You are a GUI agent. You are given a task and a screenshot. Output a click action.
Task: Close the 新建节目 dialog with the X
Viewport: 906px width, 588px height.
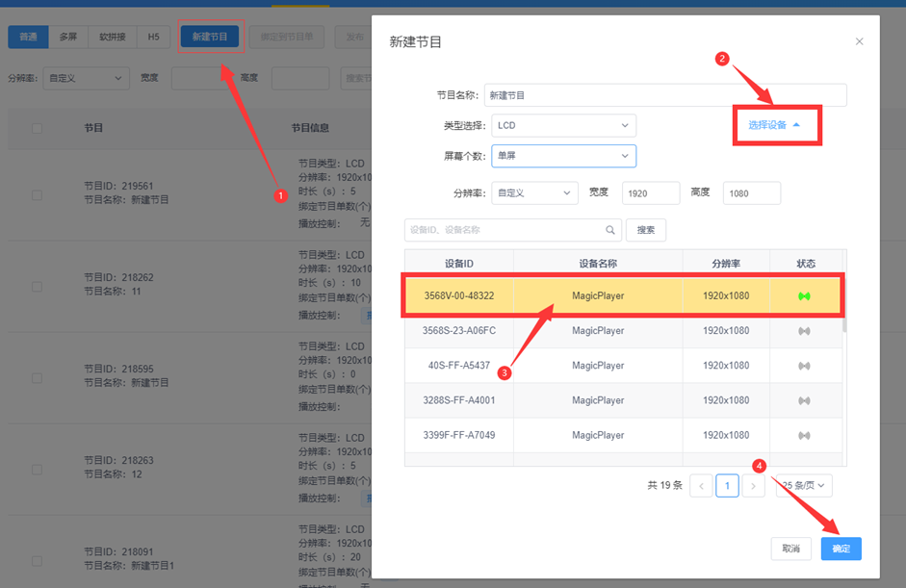(859, 41)
